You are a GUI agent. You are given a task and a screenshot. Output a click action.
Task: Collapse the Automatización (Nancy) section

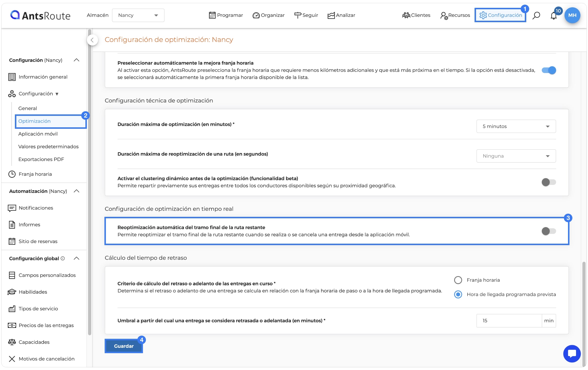tap(76, 191)
